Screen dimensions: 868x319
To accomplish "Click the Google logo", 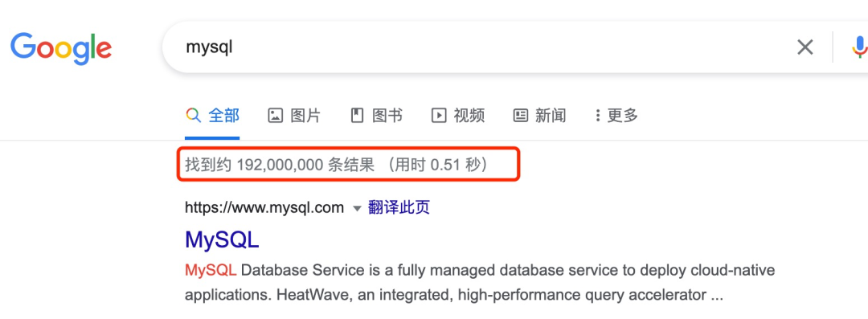I will [61, 48].
